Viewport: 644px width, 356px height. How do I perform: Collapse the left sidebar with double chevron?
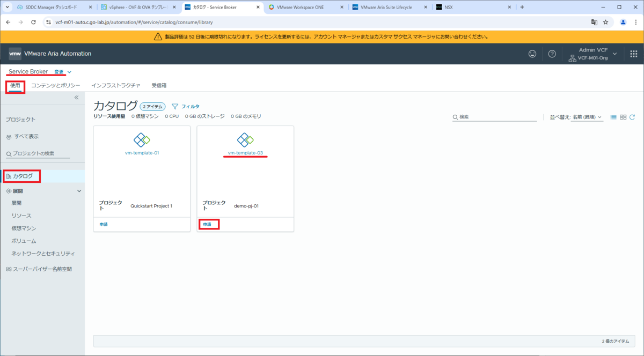[x=76, y=98]
